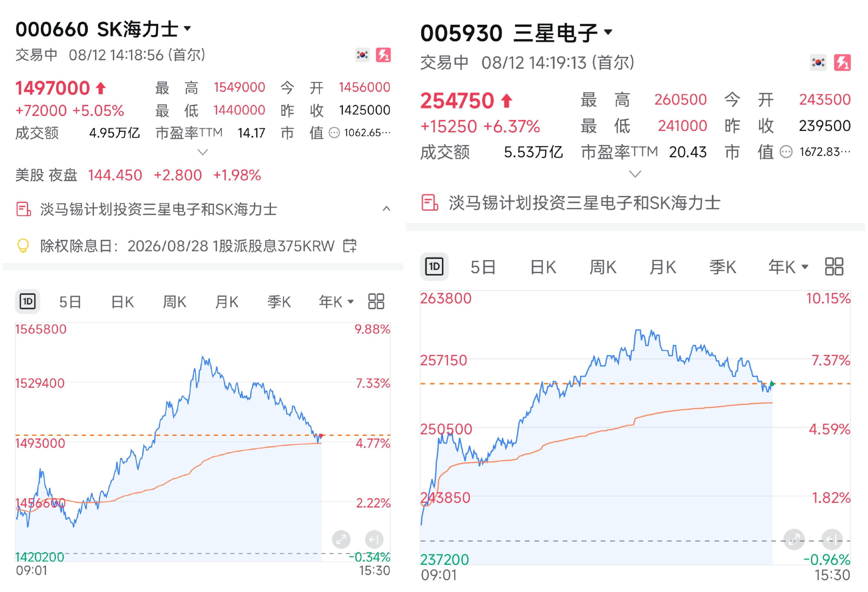Open calendar icon after 375KRW dividend note
The image size is (868, 592).
pyautogui.click(x=350, y=246)
